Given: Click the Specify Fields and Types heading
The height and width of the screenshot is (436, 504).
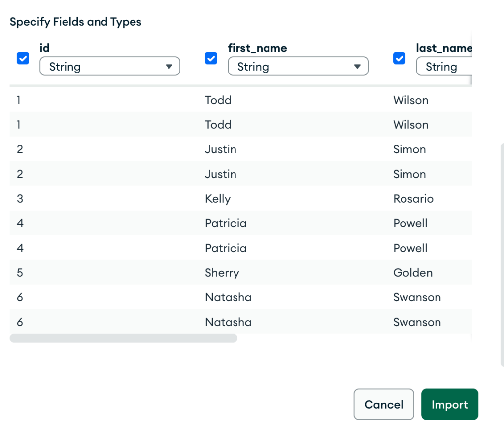Looking at the screenshot, I should pos(75,22).
